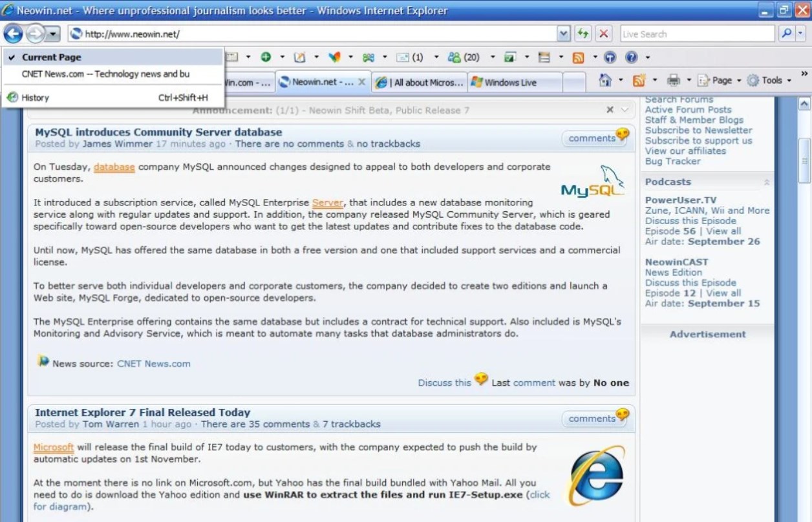Open the dropdown arrow beside the Home icon
812x522 pixels.
point(621,80)
